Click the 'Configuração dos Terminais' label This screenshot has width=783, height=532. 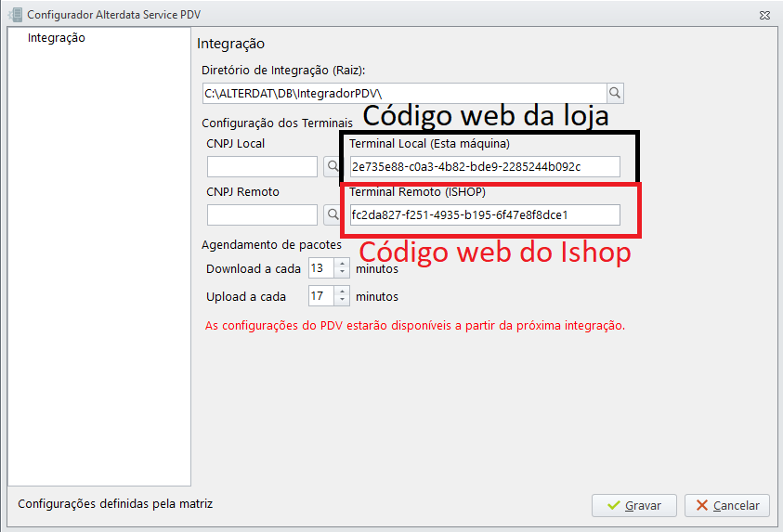click(277, 123)
